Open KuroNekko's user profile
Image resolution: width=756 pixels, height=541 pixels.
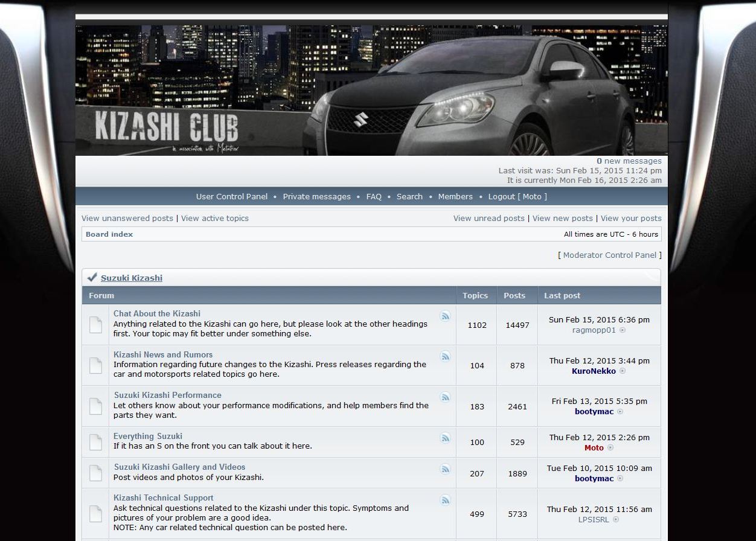594,371
